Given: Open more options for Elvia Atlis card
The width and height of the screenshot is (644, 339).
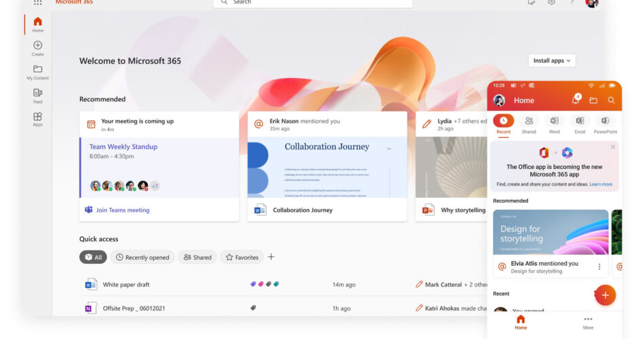Looking at the screenshot, I should click(x=599, y=267).
